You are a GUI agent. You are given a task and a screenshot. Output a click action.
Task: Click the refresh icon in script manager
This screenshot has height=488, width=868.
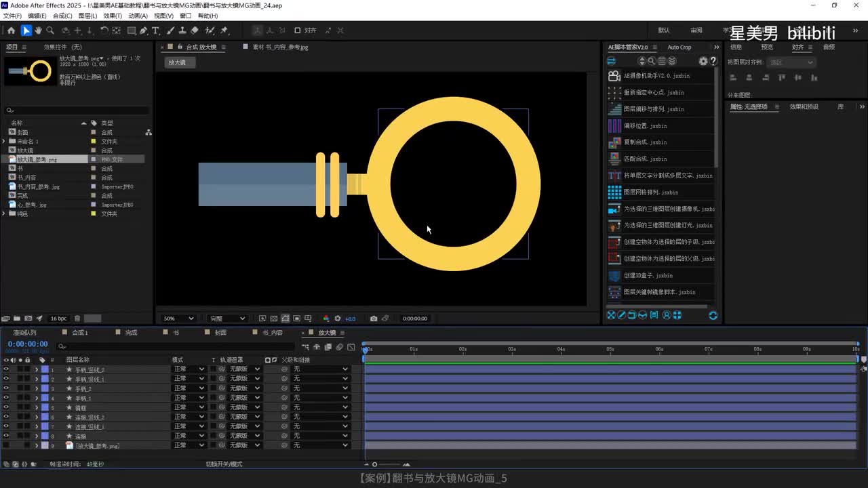click(713, 315)
